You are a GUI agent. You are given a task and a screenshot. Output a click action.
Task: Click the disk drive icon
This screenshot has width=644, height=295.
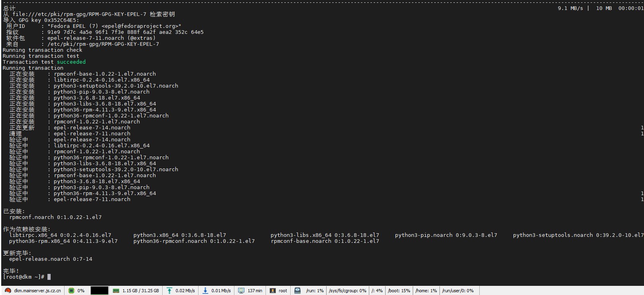click(297, 291)
